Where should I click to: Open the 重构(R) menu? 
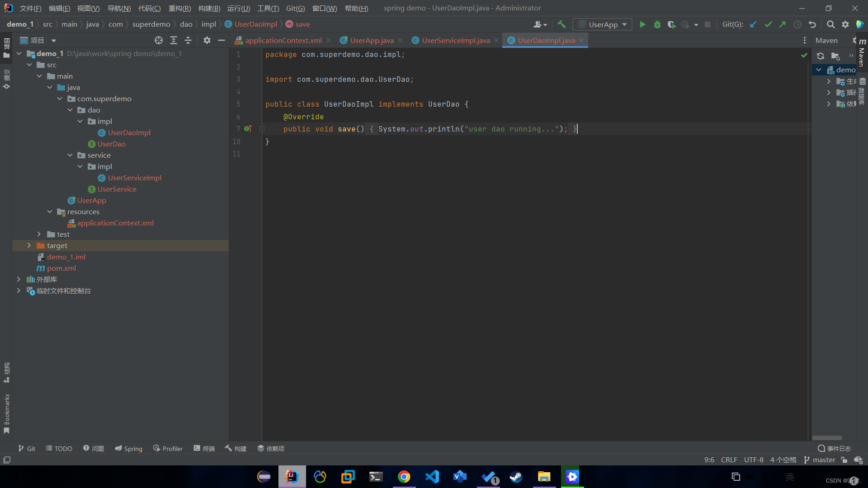pyautogui.click(x=179, y=8)
